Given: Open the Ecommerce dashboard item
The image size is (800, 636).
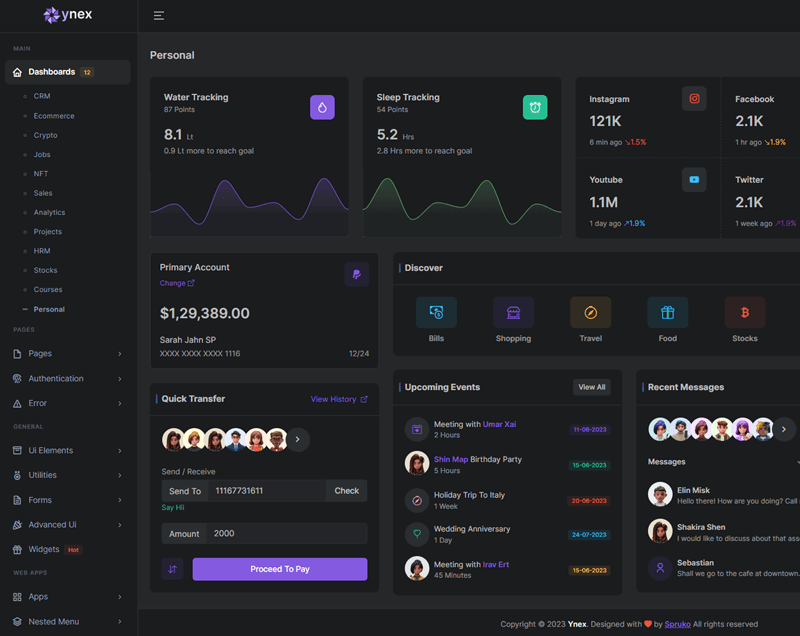Looking at the screenshot, I should point(54,116).
